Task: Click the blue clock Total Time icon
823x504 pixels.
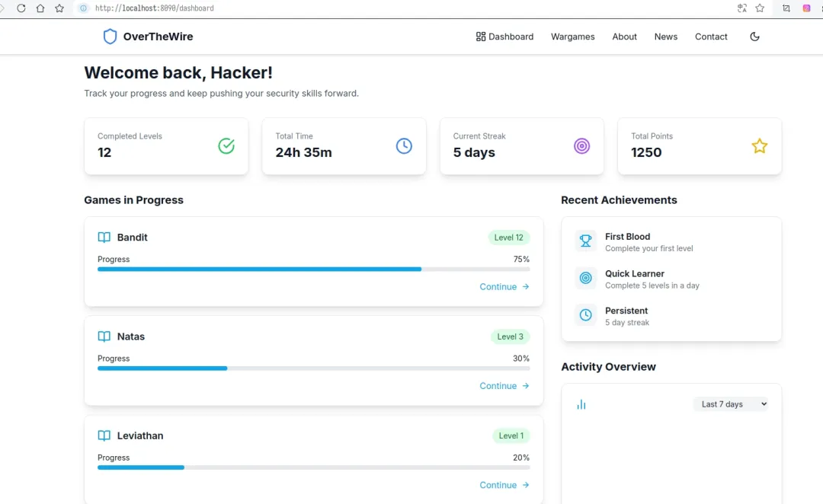Action: [404, 146]
